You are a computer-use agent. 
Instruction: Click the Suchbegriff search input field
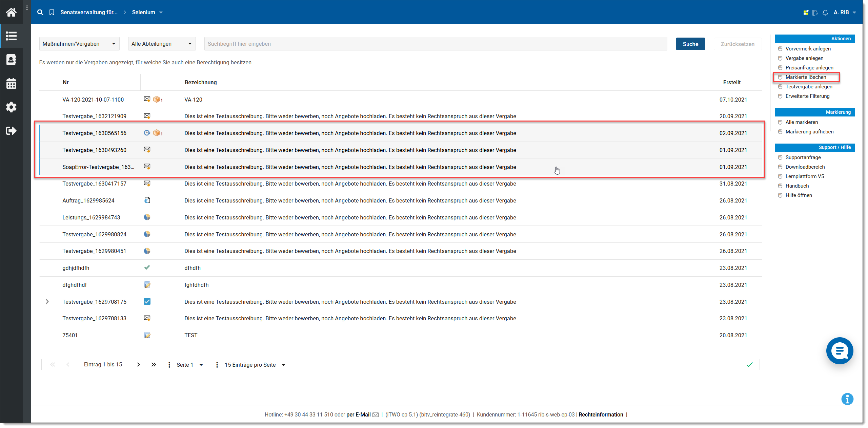pos(436,44)
